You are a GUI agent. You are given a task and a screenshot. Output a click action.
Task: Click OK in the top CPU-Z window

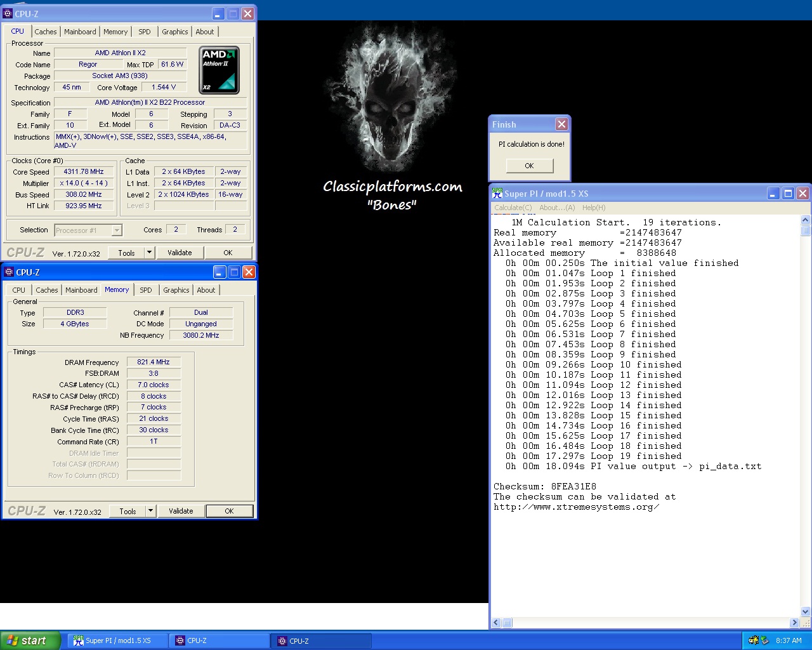[x=228, y=253]
